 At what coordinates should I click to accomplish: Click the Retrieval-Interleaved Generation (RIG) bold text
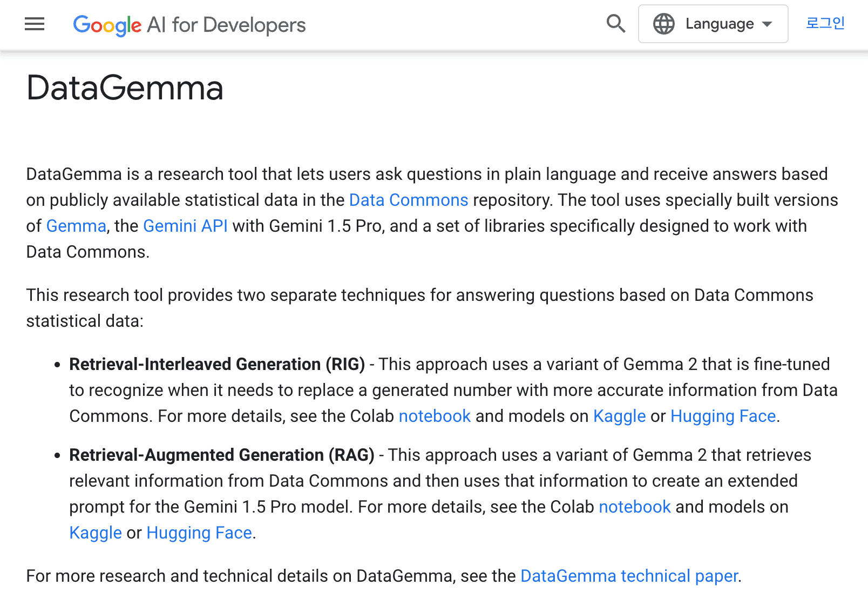click(x=217, y=364)
